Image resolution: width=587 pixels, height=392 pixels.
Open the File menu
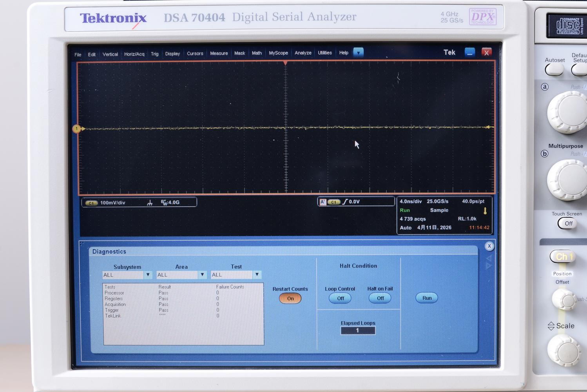tap(78, 54)
